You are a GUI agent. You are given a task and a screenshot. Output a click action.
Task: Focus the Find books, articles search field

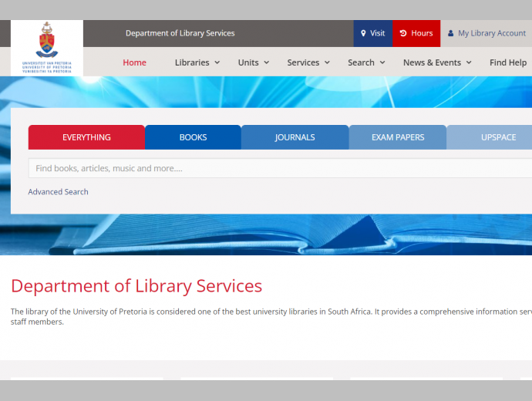(x=280, y=168)
